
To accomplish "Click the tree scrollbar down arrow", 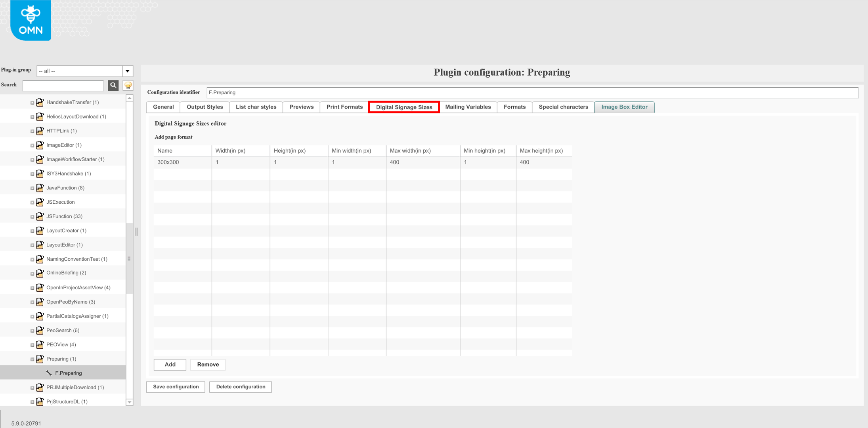I will (x=129, y=402).
